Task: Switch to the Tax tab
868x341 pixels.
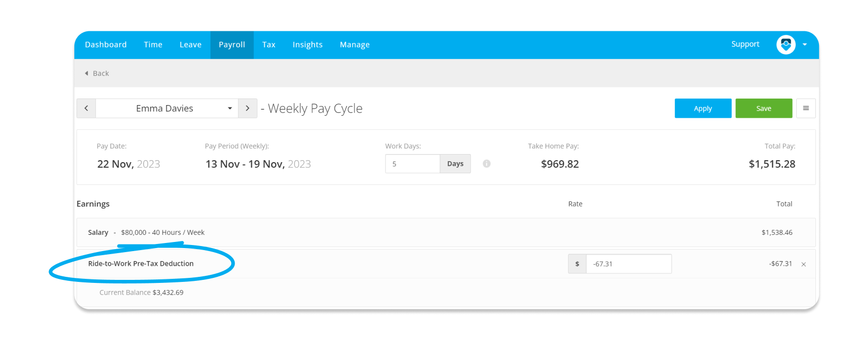Action: pyautogui.click(x=269, y=44)
